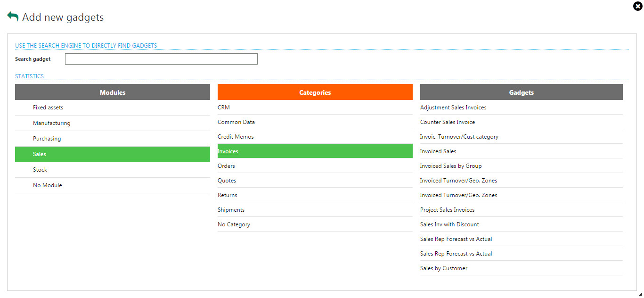Image resolution: width=644 pixels, height=298 pixels.
Task: Pick the No Module entry
Action: pos(47,185)
